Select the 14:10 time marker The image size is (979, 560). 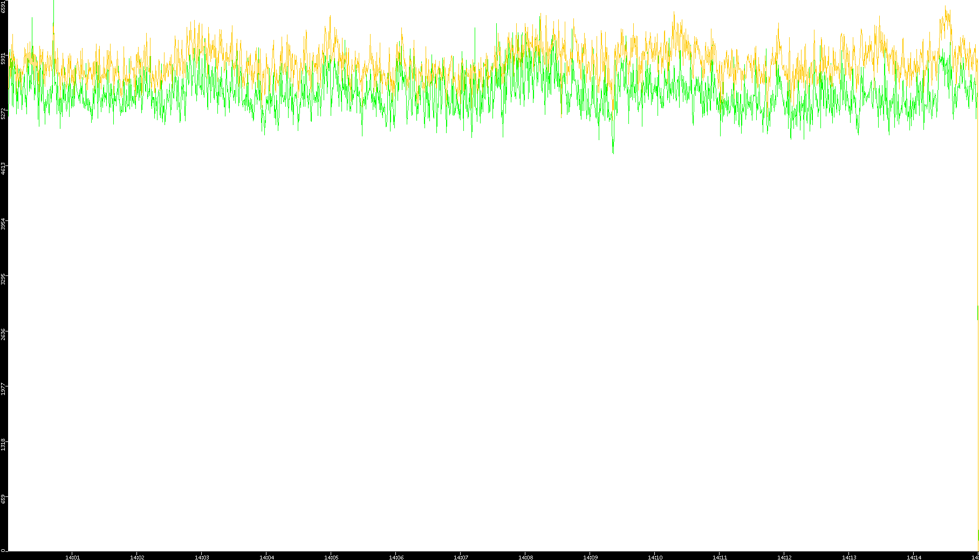[x=655, y=557]
